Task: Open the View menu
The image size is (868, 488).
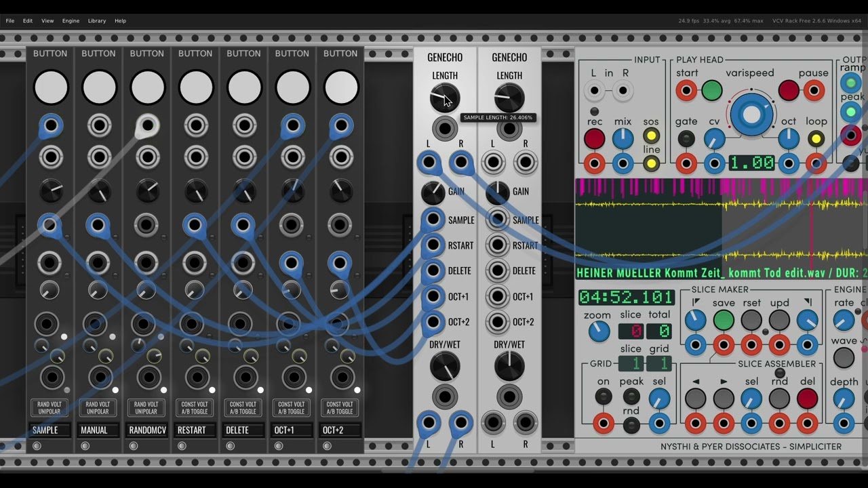Action: click(x=47, y=21)
